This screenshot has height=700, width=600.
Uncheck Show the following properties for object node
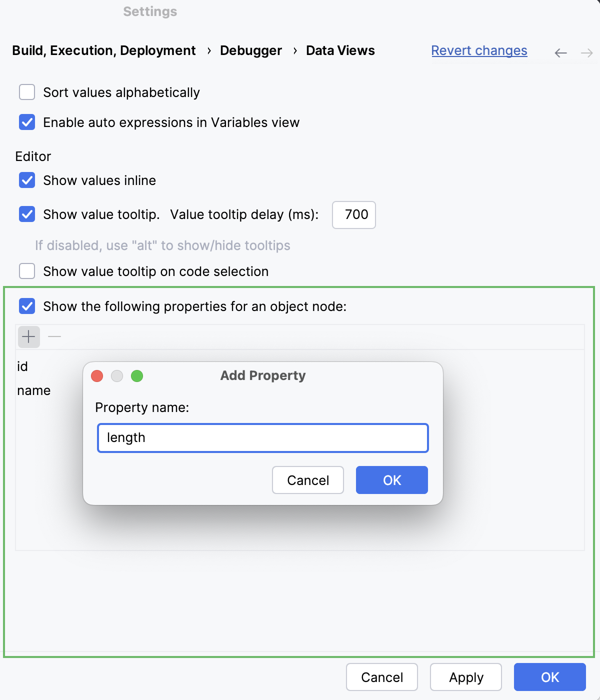pyautogui.click(x=27, y=306)
